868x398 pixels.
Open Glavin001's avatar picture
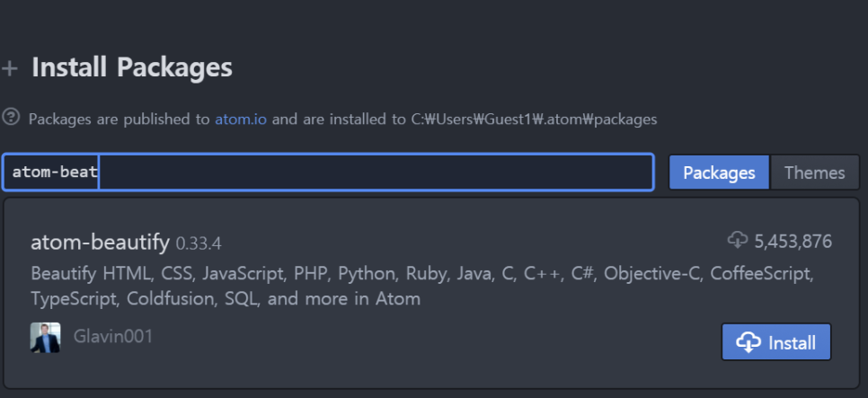click(46, 338)
